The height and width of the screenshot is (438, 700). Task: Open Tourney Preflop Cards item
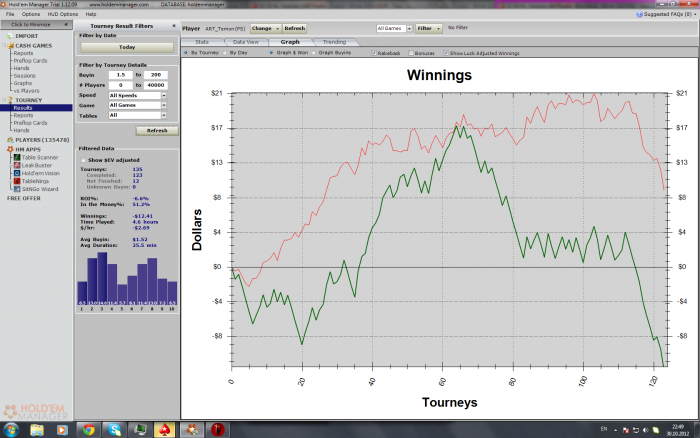pos(30,123)
